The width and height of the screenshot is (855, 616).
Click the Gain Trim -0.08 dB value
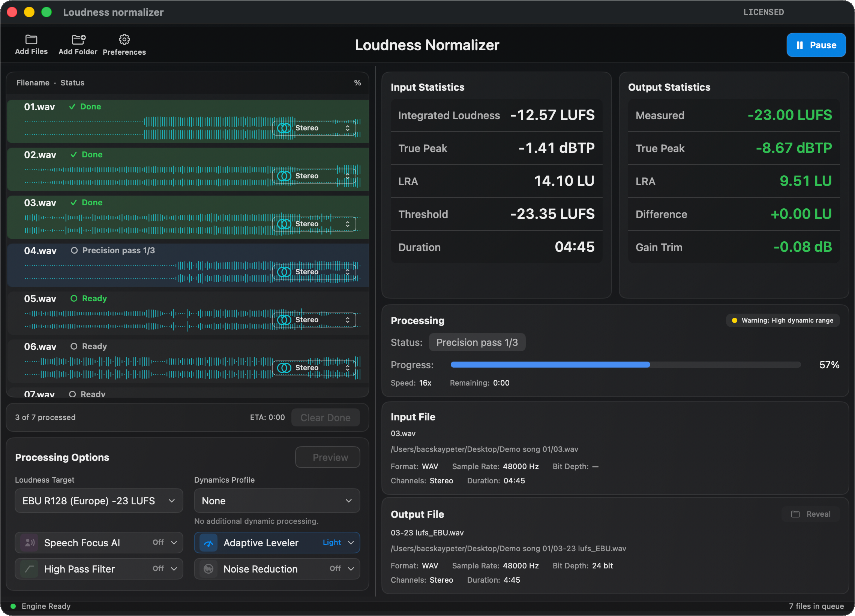click(802, 247)
